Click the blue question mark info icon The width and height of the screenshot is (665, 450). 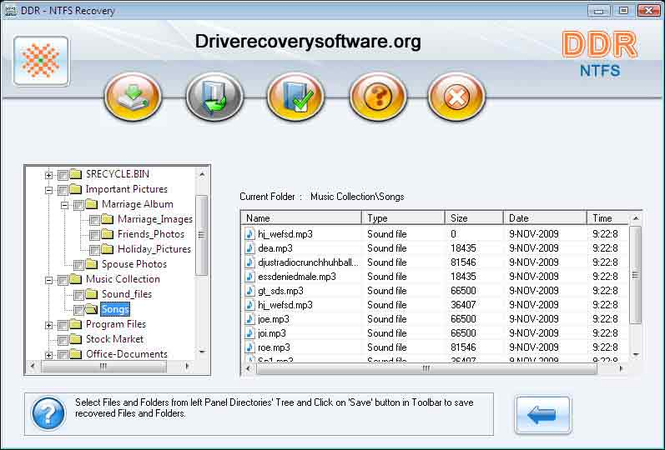coord(48,413)
